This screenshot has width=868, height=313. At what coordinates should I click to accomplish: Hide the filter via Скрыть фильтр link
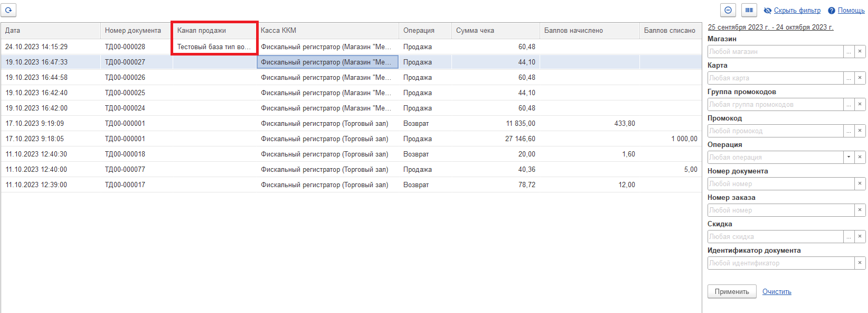click(x=797, y=11)
